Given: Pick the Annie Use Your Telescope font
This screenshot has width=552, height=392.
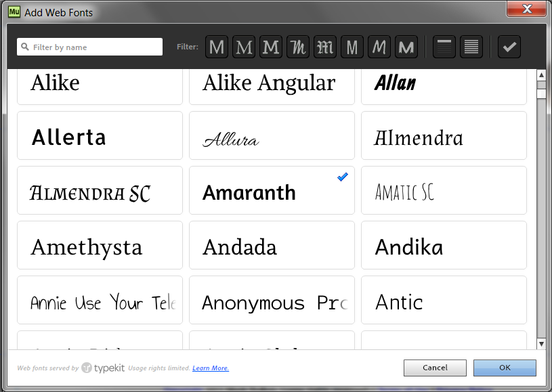Looking at the screenshot, I should tap(100, 300).
